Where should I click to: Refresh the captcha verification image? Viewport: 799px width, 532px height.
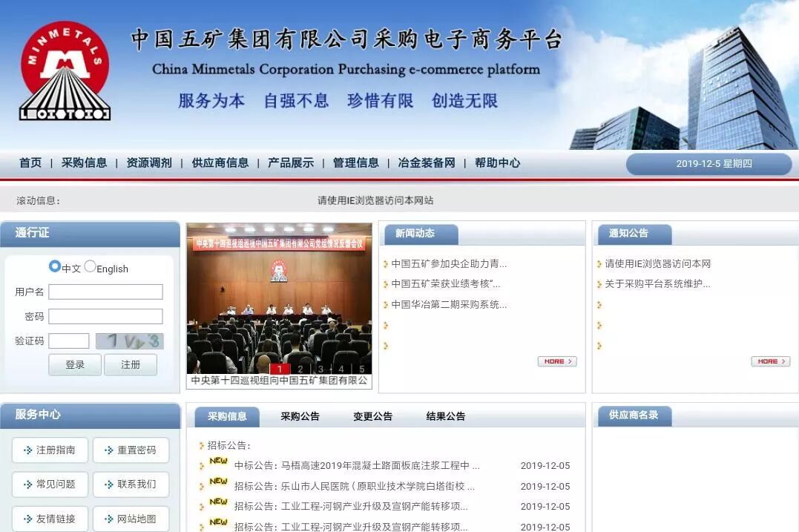click(x=129, y=341)
